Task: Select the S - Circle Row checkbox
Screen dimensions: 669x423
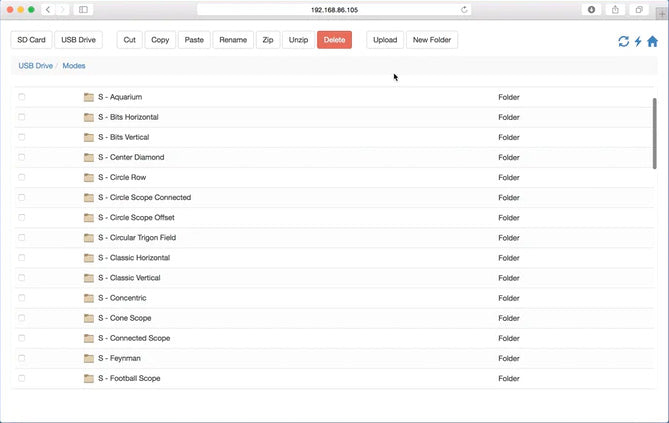Action: 22,177
